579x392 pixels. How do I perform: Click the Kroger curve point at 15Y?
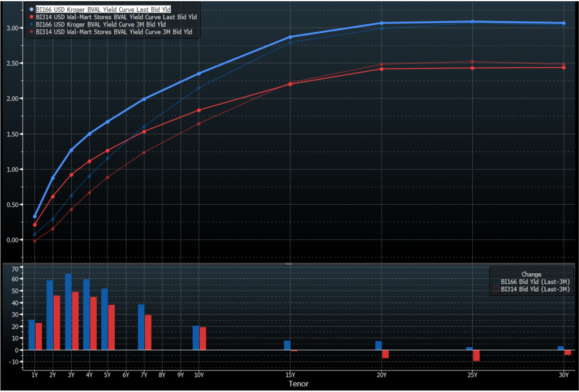point(290,37)
